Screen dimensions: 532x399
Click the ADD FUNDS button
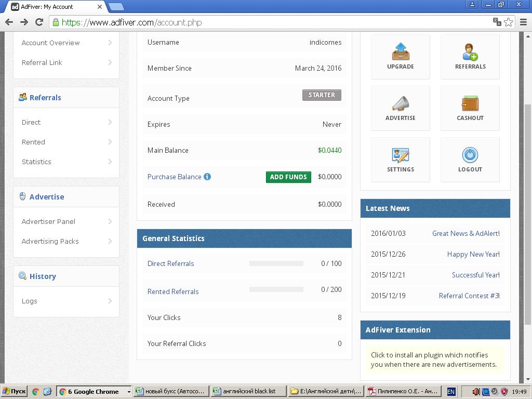pyautogui.click(x=288, y=177)
